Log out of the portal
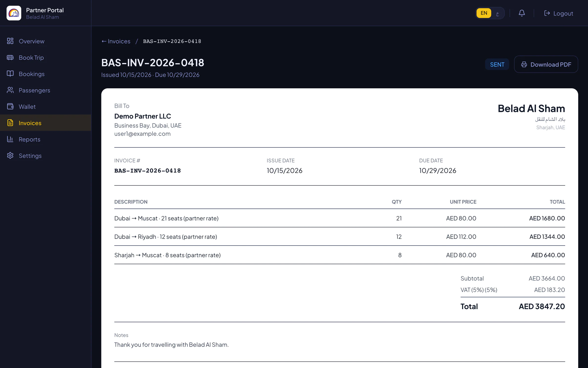The width and height of the screenshot is (588, 368). click(x=559, y=13)
